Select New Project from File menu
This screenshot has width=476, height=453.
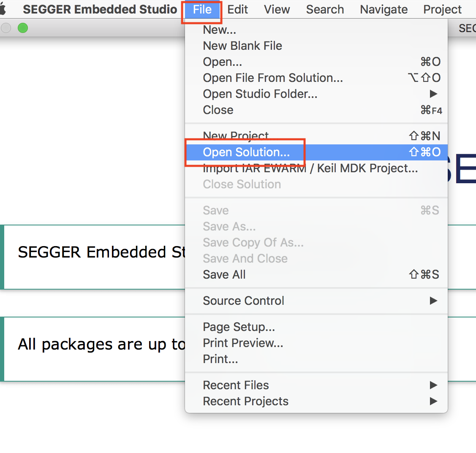pos(316,136)
